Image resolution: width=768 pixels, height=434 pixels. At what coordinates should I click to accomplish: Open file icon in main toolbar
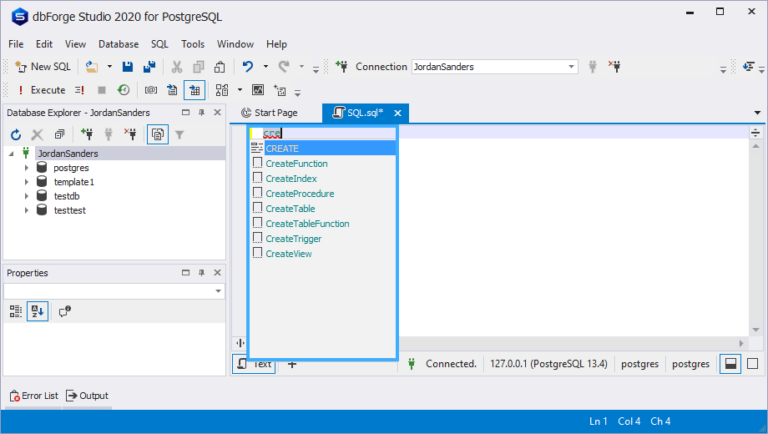coord(92,67)
